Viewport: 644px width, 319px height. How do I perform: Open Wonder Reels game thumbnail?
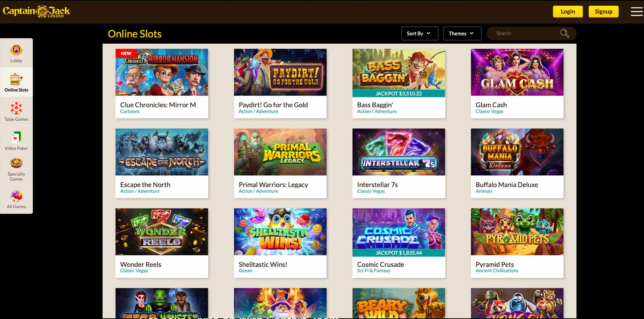pyautogui.click(x=162, y=231)
